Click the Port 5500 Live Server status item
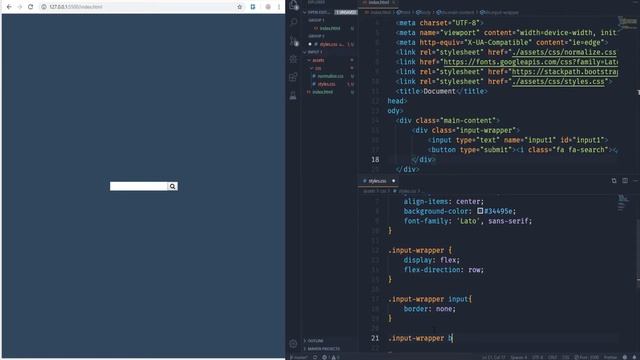This screenshot has height=360, width=640. [587, 357]
